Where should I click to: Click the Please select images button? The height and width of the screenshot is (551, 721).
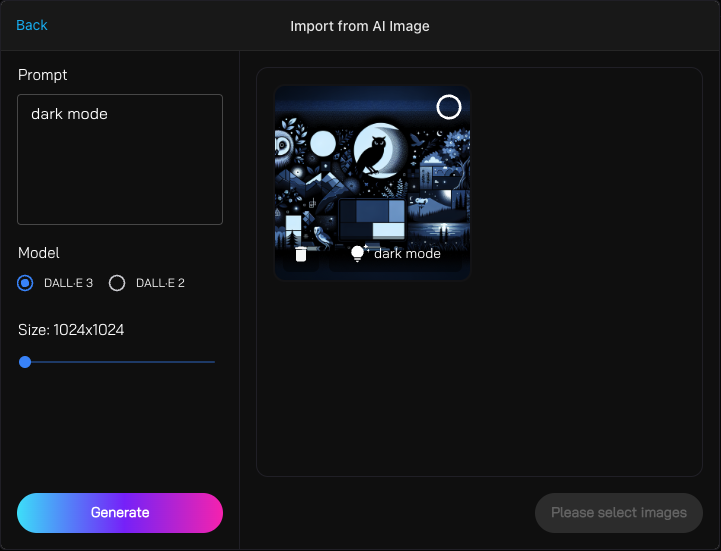[618, 513]
